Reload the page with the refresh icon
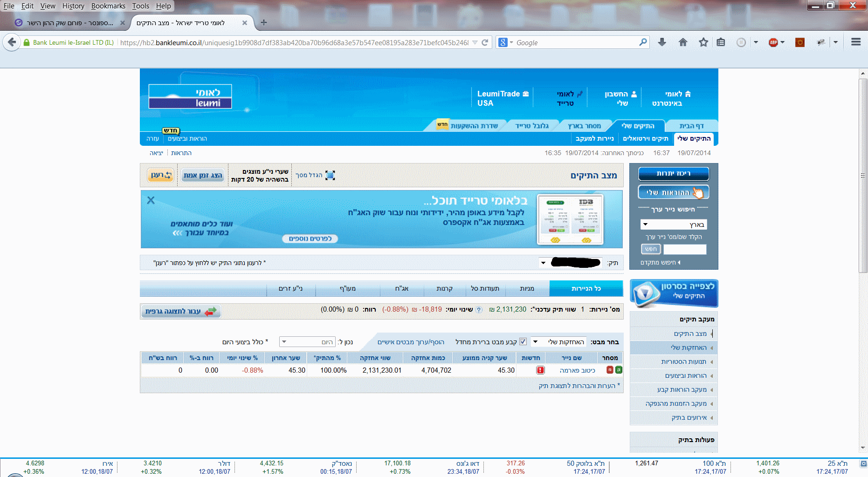Viewport: 868px width, 477px height. click(485, 42)
